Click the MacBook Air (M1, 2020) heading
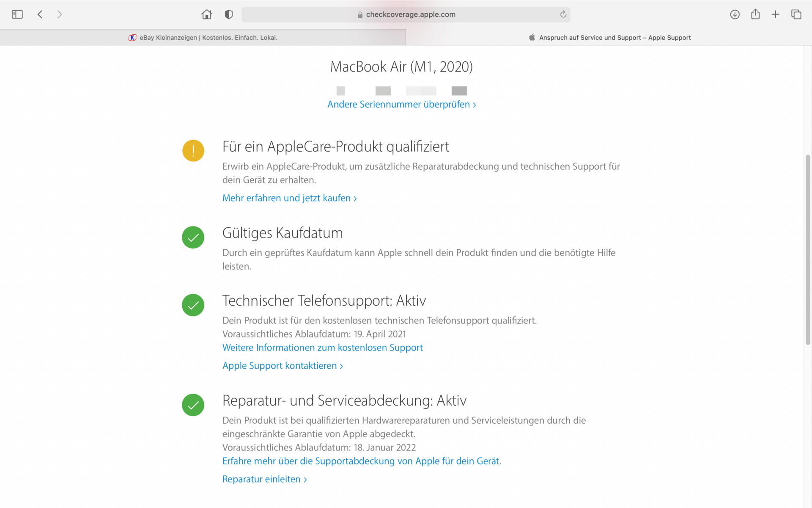 point(401,66)
